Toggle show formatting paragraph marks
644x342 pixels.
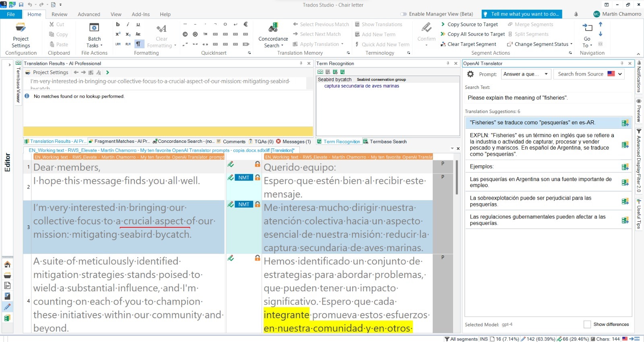(x=138, y=44)
